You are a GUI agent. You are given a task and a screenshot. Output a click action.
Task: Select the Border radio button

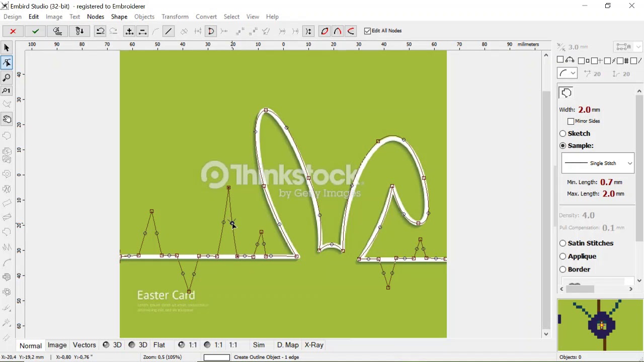[x=562, y=269]
